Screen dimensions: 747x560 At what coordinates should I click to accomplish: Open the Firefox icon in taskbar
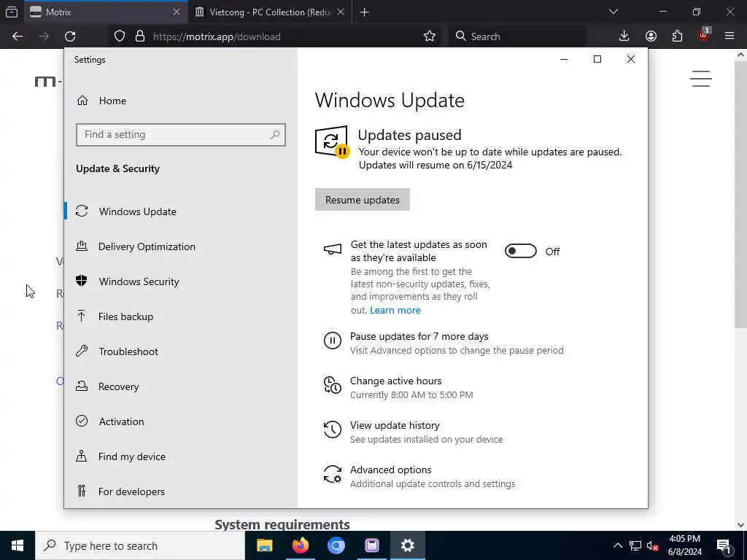pos(300,545)
